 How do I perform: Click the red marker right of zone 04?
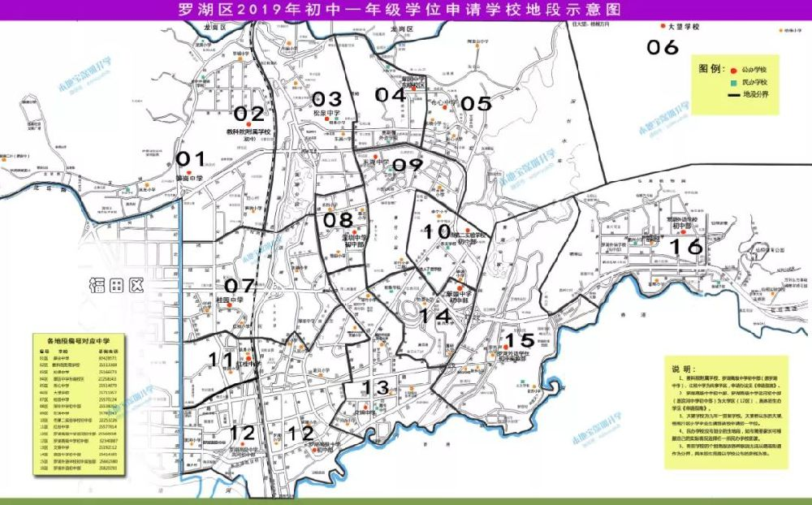413,88
